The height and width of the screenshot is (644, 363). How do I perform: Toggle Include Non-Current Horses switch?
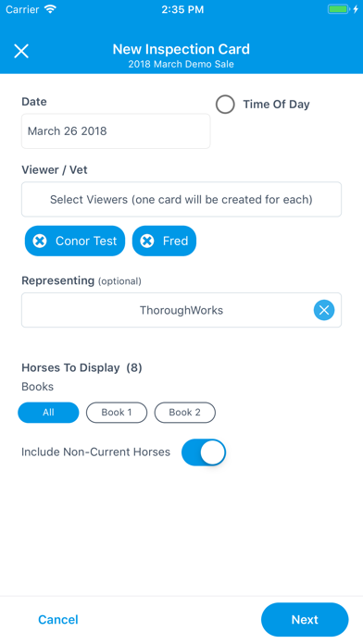[x=204, y=452]
